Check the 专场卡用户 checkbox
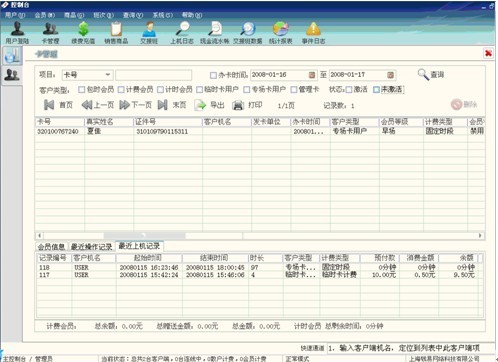Image resolution: width=498 pixels, height=362 pixels. (246, 89)
